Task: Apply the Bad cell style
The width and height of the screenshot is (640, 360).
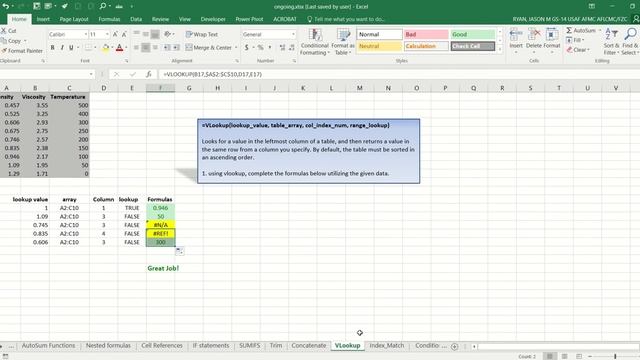Action: [426, 34]
